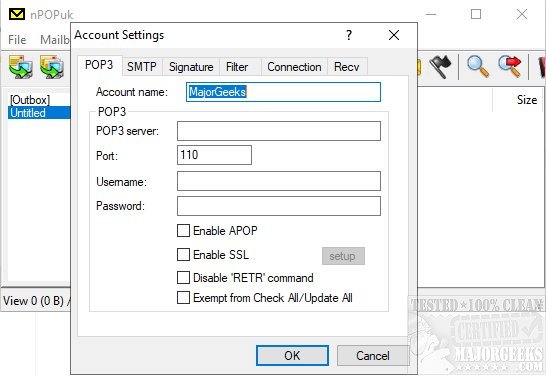The width and height of the screenshot is (546, 377).
Task: Click the nPOPuk envelope app icon
Action: pyautogui.click(x=17, y=14)
